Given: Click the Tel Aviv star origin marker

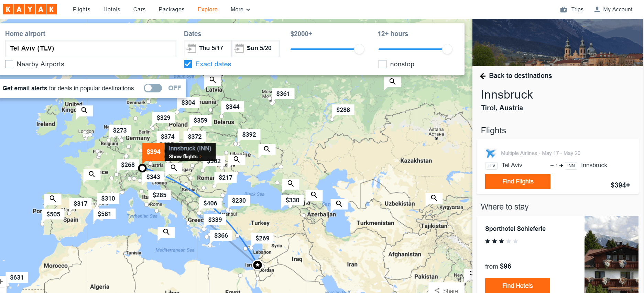Looking at the screenshot, I should (258, 265).
